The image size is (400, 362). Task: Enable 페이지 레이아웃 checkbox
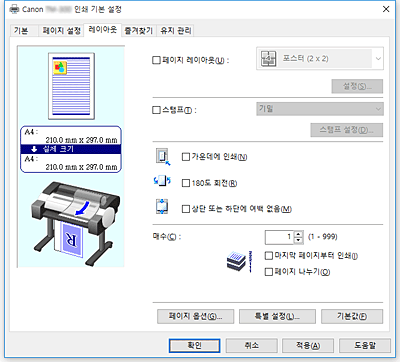156,60
